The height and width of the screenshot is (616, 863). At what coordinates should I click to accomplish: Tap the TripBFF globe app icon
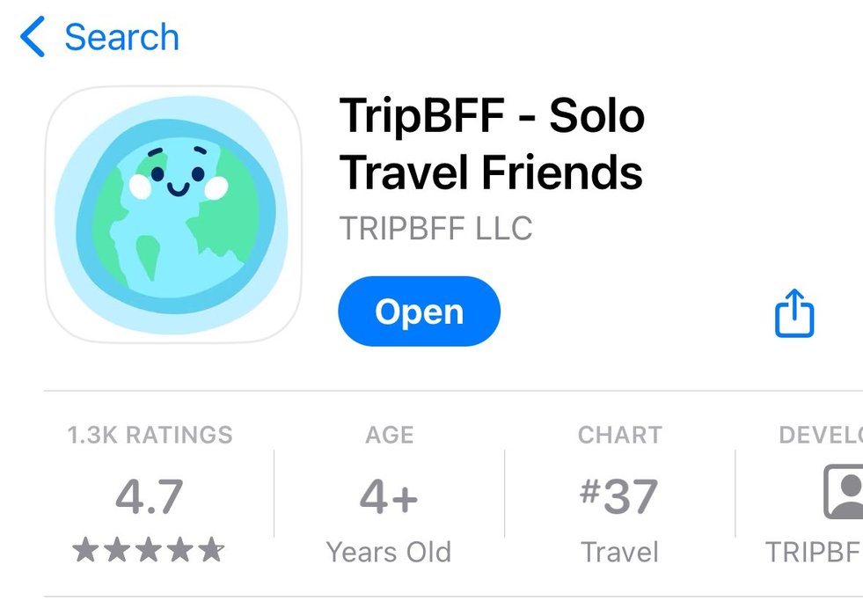click(173, 215)
